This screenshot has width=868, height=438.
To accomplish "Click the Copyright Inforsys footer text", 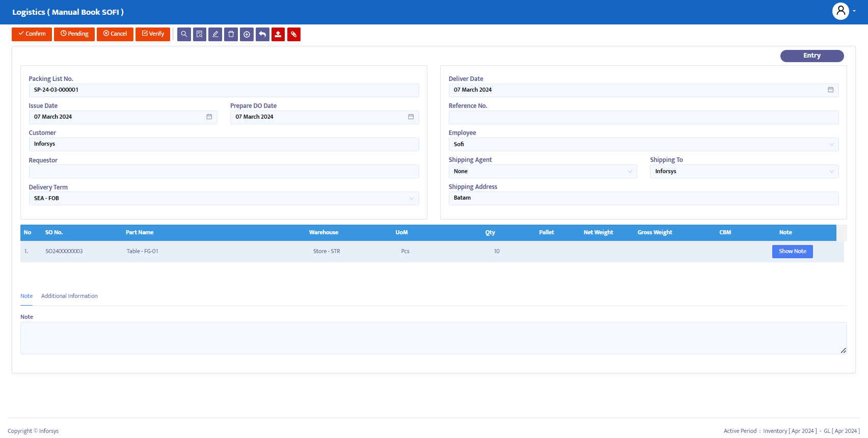I will (x=33, y=431).
